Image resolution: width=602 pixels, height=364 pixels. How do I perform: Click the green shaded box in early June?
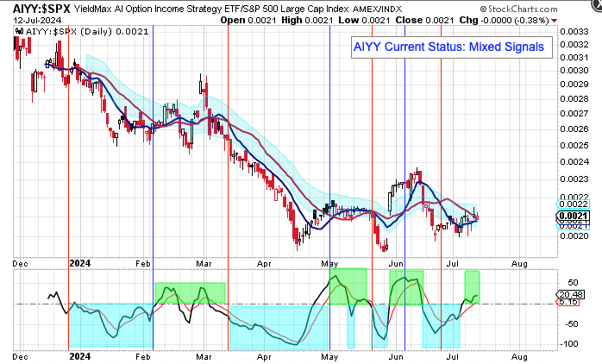click(x=406, y=287)
